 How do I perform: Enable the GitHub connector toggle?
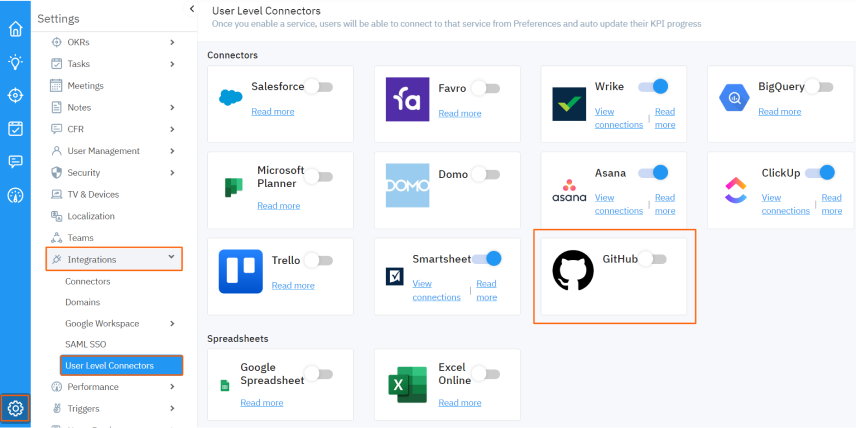(x=652, y=259)
